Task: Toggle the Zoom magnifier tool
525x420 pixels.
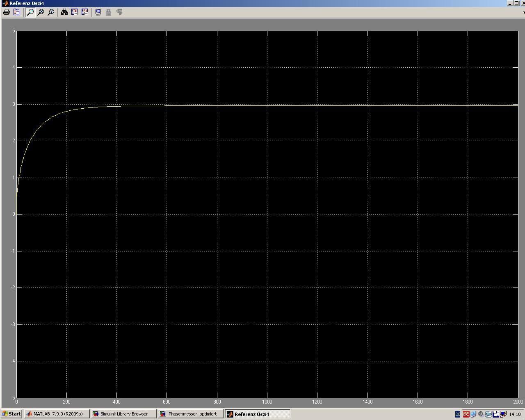Action: click(x=30, y=12)
